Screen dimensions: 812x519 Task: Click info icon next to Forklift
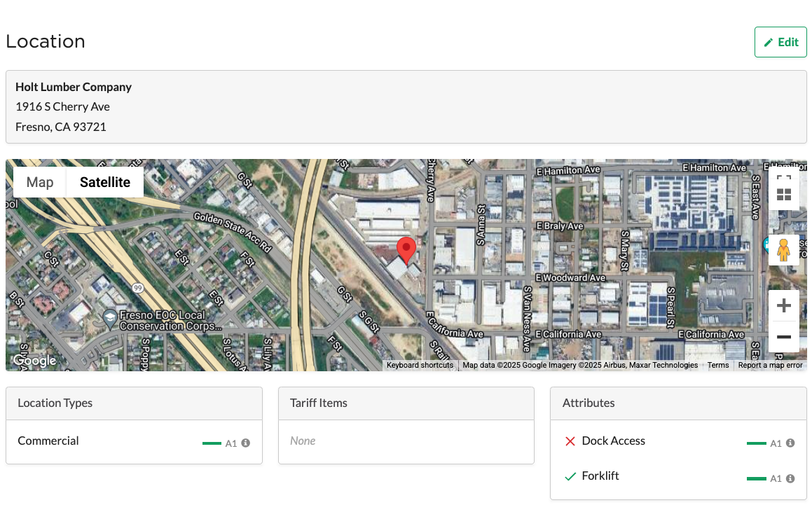(x=790, y=478)
